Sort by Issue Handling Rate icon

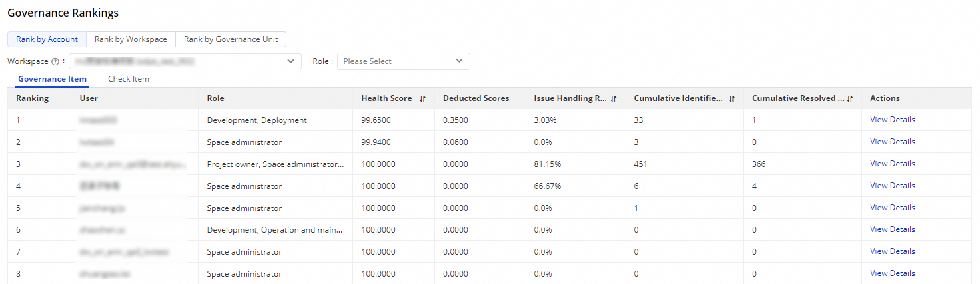(614, 98)
